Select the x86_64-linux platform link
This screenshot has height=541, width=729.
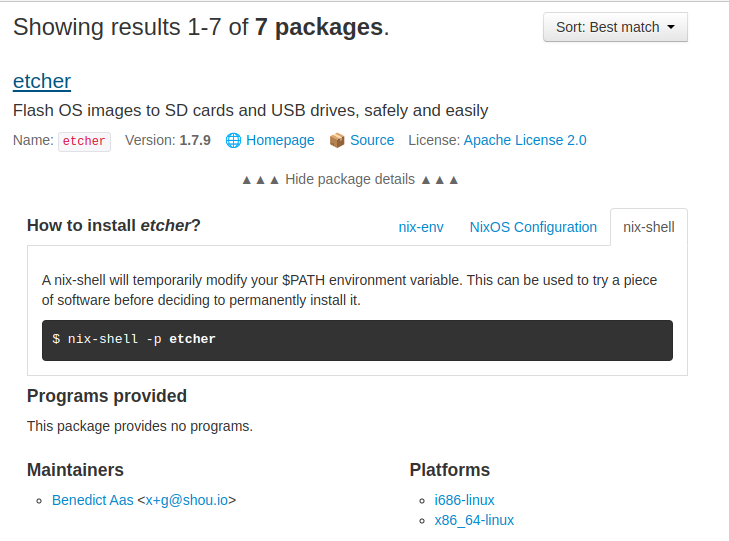click(474, 520)
